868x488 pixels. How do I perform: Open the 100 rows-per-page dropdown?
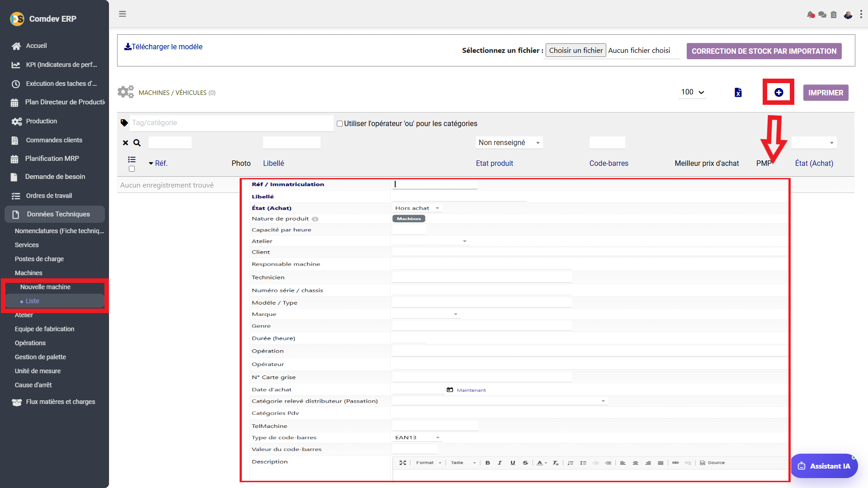[x=693, y=92]
